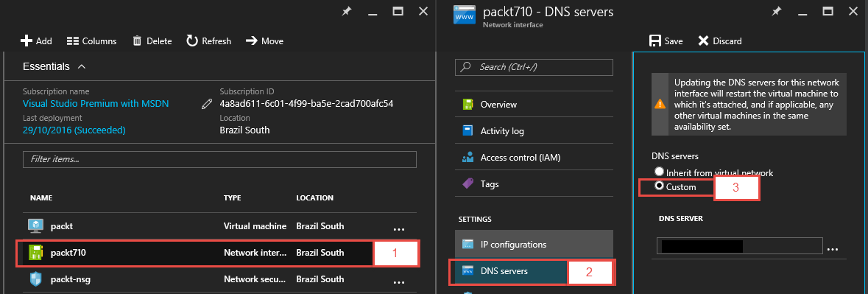This screenshot has height=294, width=868.
Task: Go to IP configurations settings
Action: click(x=534, y=244)
